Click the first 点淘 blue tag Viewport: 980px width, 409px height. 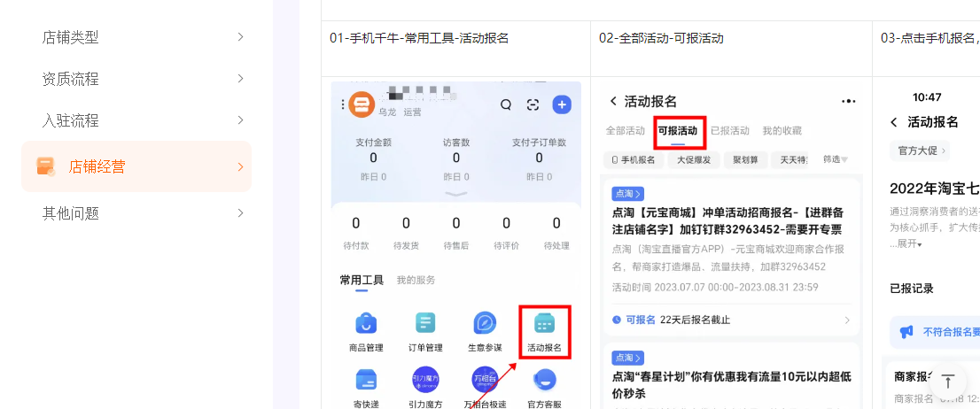coord(628,194)
